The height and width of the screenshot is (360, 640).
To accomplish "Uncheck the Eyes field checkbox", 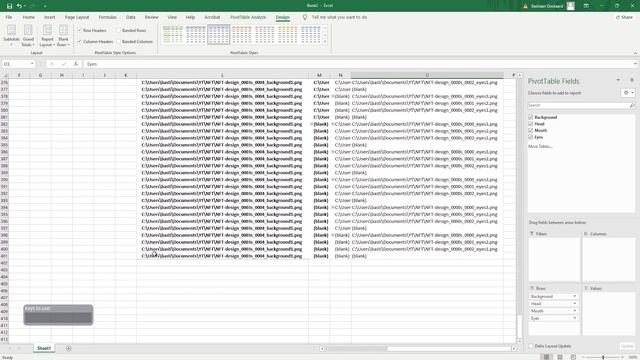I will pos(531,137).
